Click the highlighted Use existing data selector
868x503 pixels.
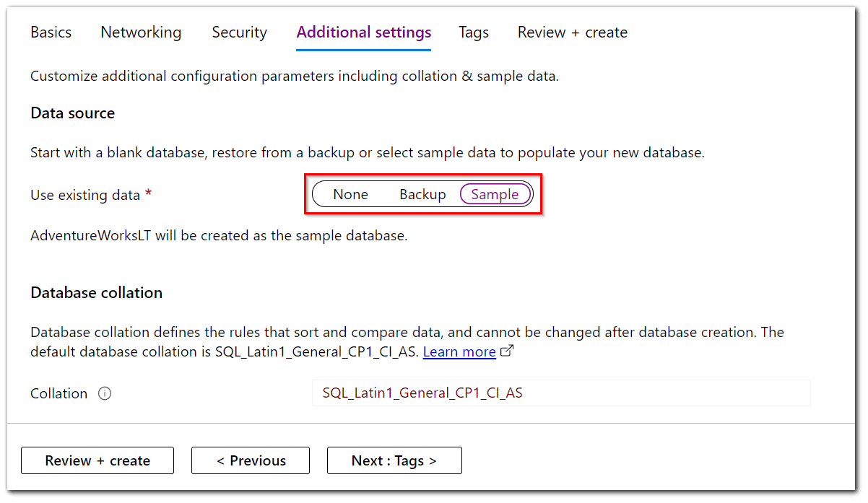pyautogui.click(x=423, y=193)
